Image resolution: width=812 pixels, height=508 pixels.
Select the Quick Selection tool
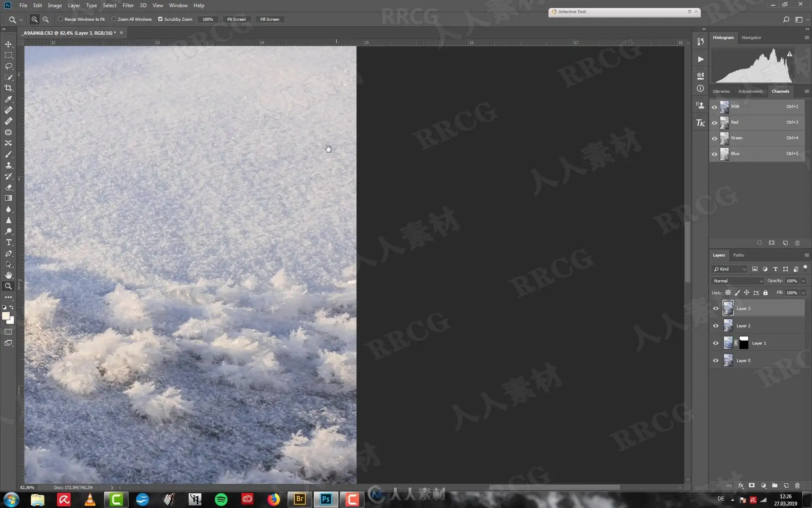[x=8, y=77]
